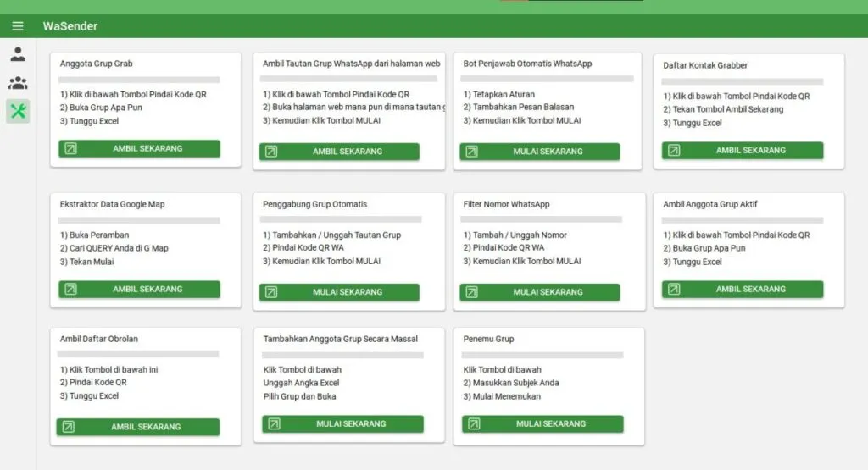Click launch icon in Ekstraktor Data Google Map card
Screen dimensions: 868x470
tap(71, 290)
